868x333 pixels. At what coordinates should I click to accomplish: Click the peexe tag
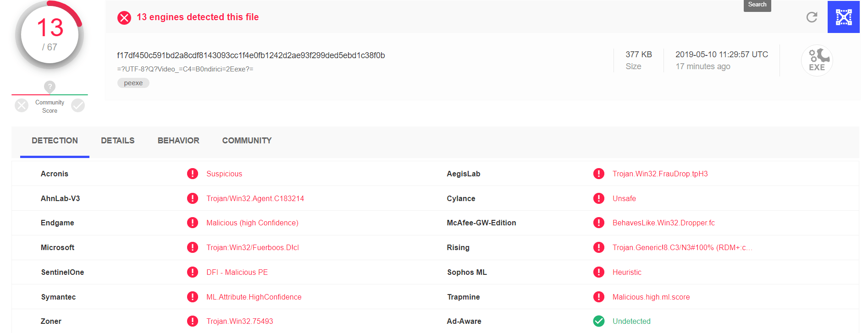(133, 83)
